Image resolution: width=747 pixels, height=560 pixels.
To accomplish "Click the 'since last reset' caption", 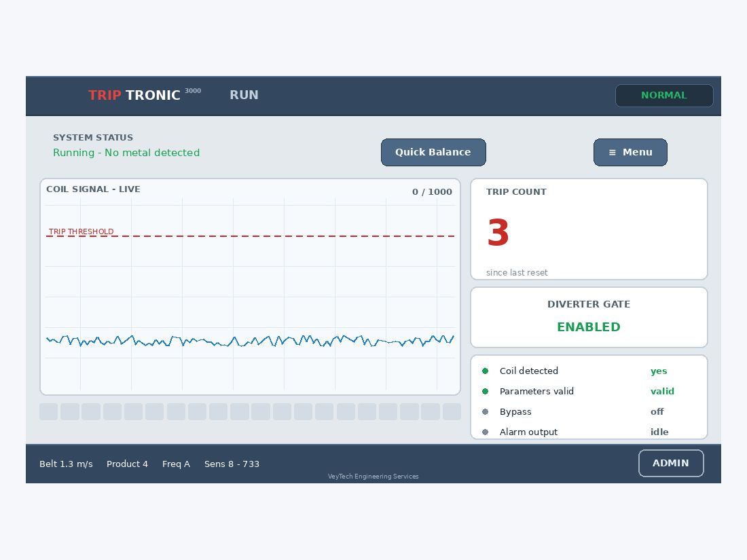I will (517, 272).
